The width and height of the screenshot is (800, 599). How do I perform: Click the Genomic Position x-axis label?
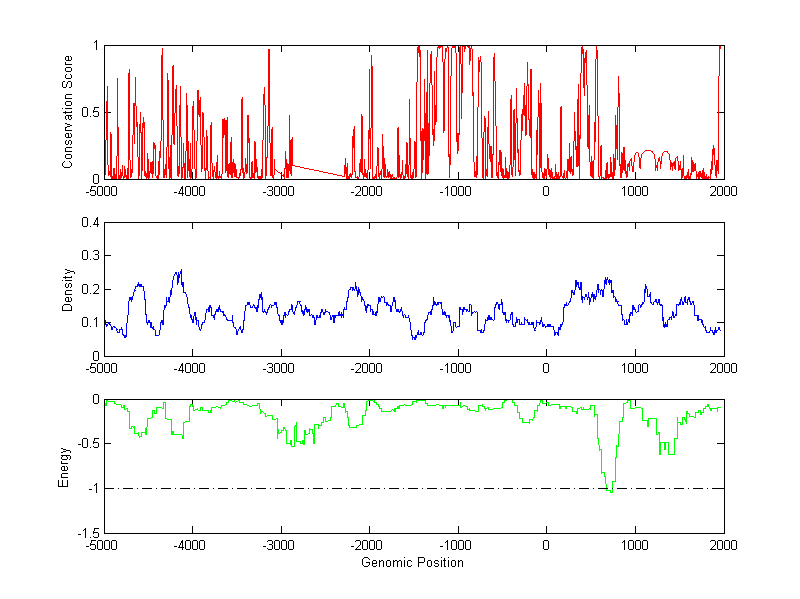tap(412, 562)
